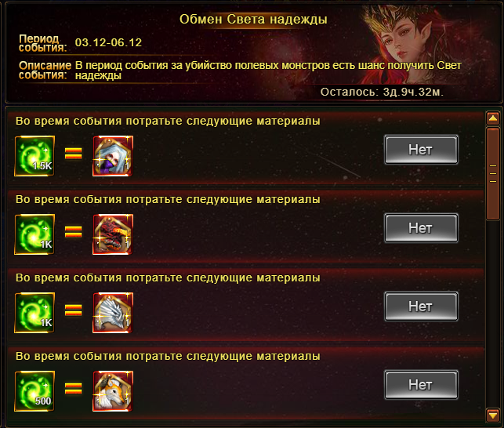Click the Нет button beside the red dragon
The image size is (504, 428).
coord(421,228)
